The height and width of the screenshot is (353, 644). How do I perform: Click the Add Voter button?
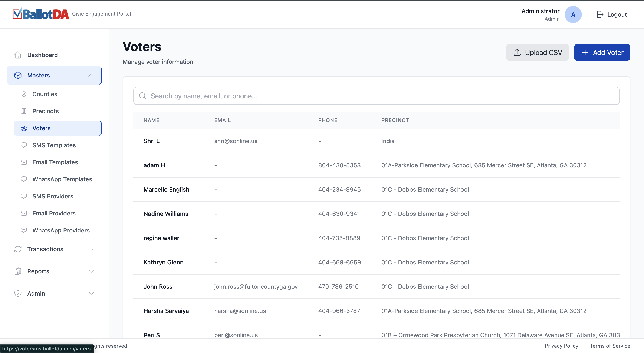click(x=602, y=52)
